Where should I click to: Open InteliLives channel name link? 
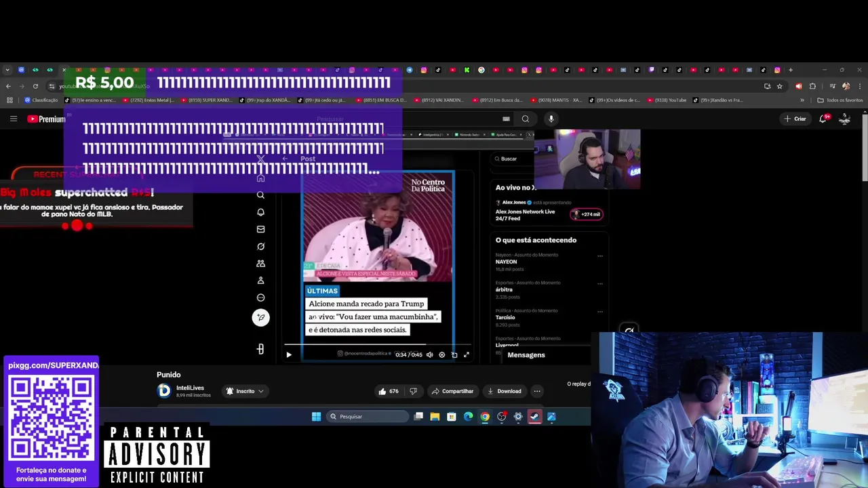point(190,388)
